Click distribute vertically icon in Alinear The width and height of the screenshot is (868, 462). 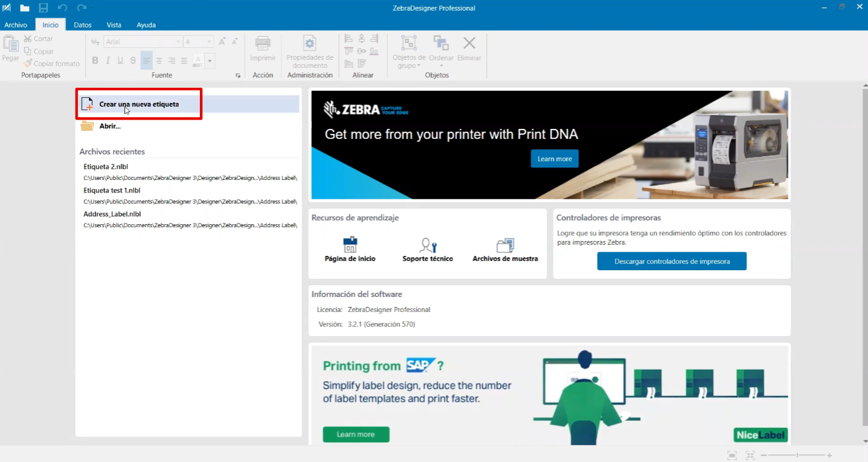pyautogui.click(x=362, y=64)
